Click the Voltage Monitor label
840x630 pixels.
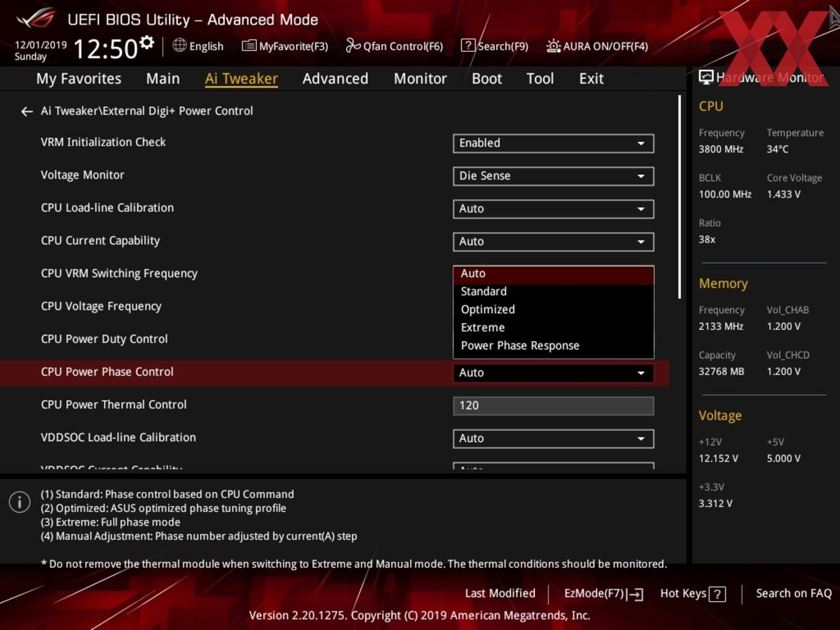[x=82, y=175]
